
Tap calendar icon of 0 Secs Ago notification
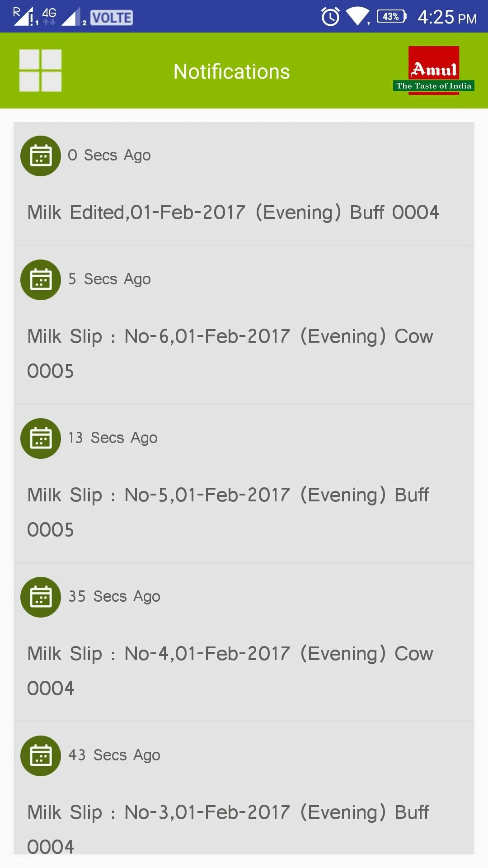pyautogui.click(x=41, y=156)
